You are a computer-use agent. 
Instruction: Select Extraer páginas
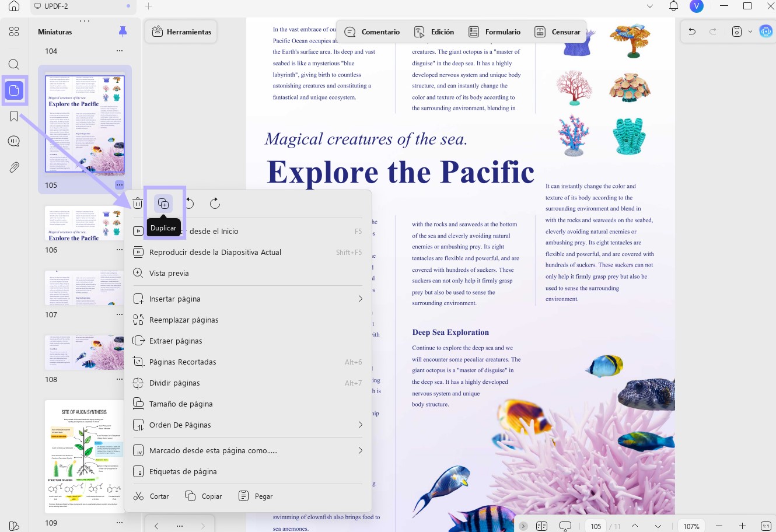tap(248, 341)
